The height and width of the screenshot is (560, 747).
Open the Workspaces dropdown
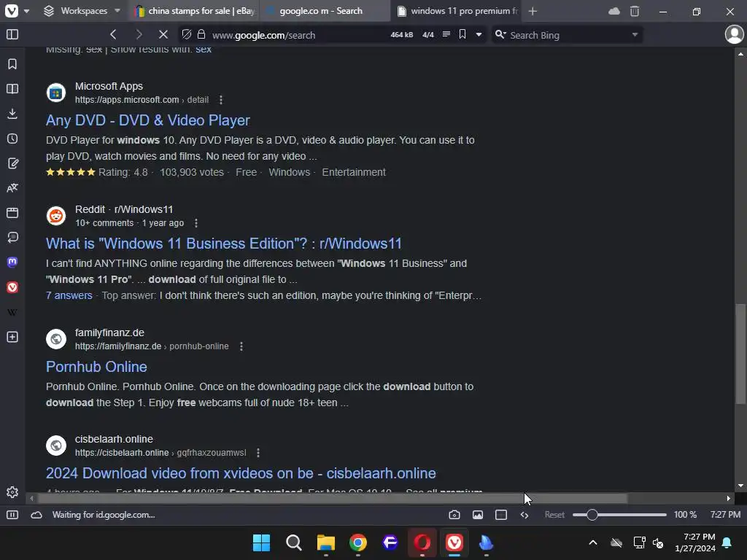(82, 10)
